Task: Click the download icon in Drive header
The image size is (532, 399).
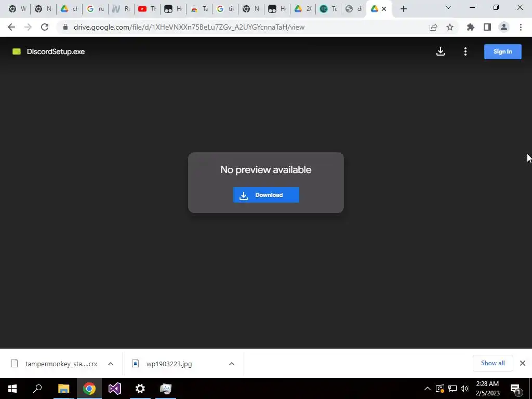Action: point(441,51)
